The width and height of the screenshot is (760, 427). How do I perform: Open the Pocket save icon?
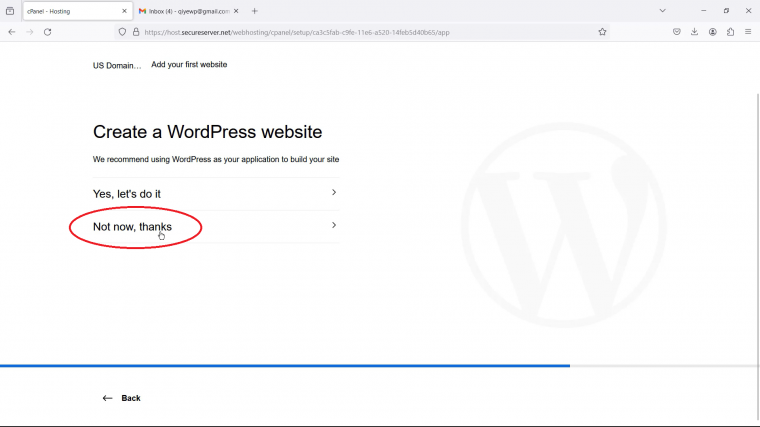[x=677, y=32]
